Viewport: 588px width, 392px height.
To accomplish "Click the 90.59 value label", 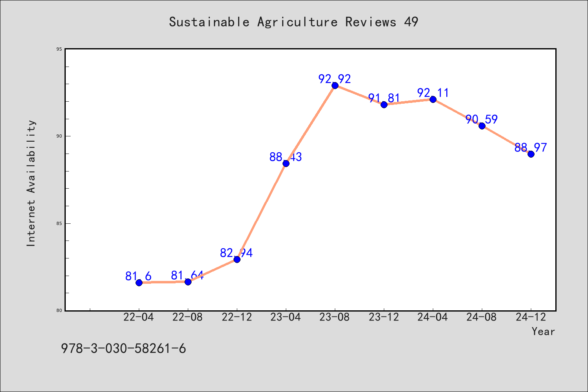I will point(481,120).
